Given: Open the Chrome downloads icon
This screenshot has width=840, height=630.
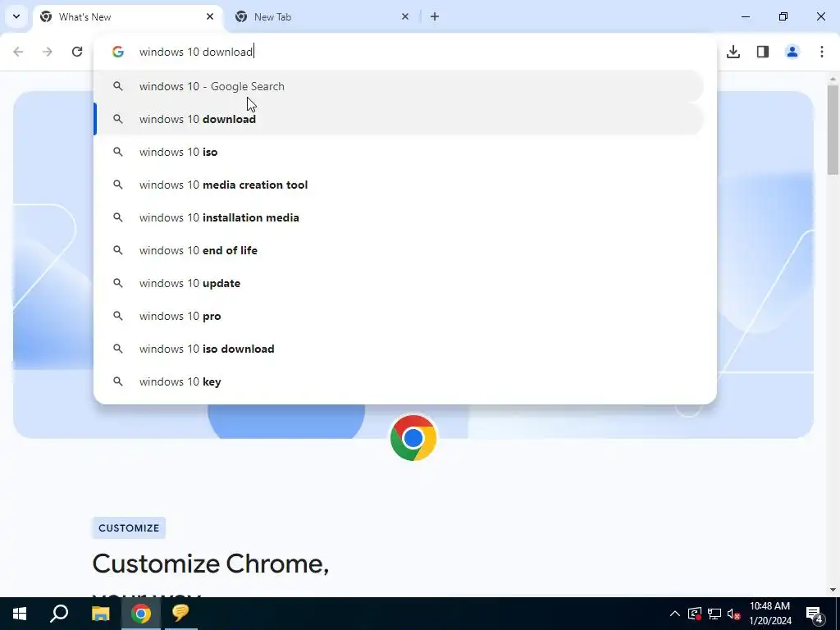Looking at the screenshot, I should coord(733,52).
